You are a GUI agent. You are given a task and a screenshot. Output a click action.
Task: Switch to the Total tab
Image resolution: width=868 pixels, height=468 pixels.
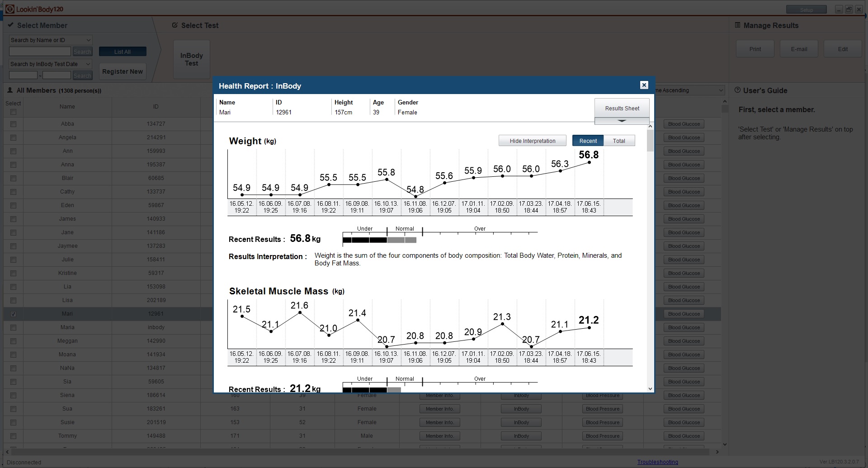(619, 141)
